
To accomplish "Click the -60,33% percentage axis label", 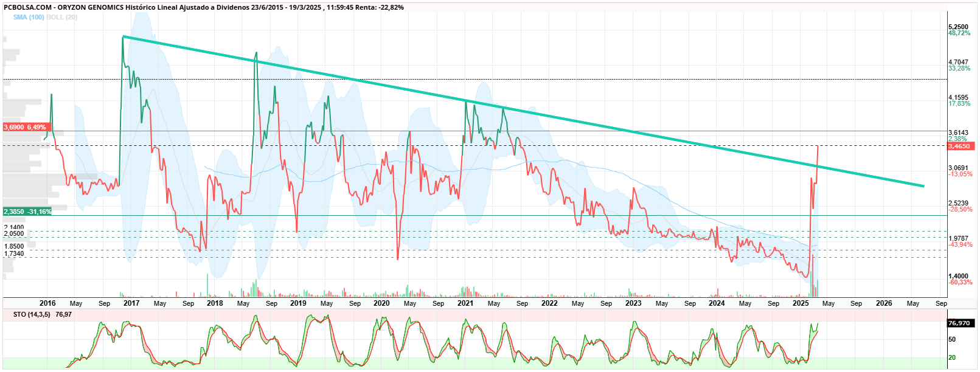I will [x=961, y=283].
